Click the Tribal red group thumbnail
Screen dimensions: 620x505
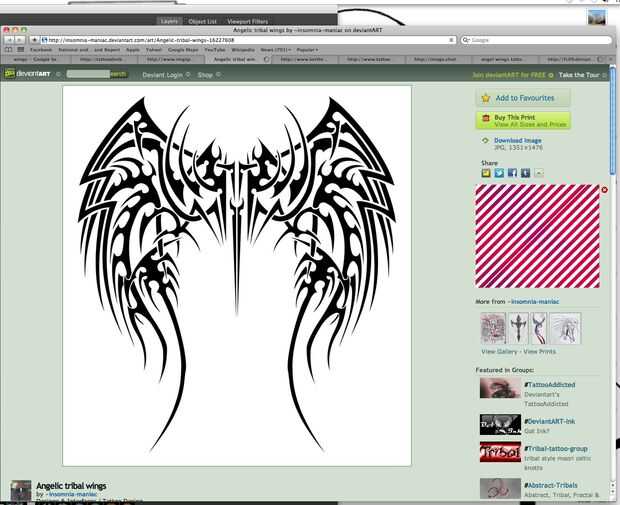pyautogui.click(x=500, y=452)
